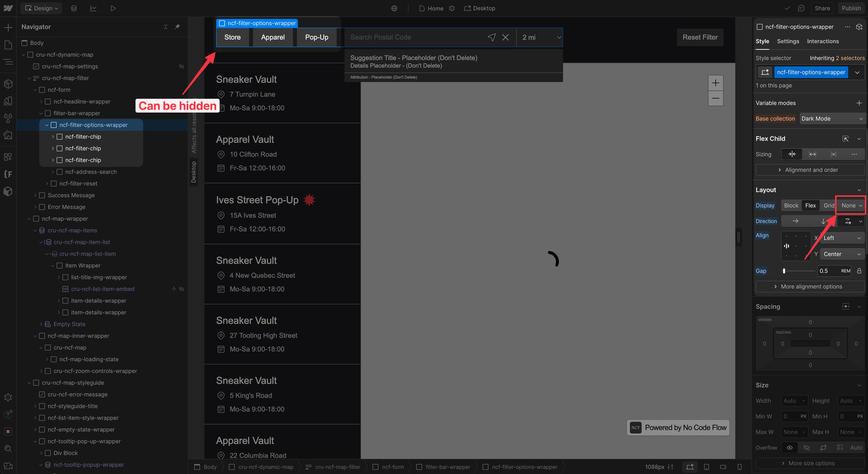868x474 pixels.
Task: Set Sizing to don't shrink or grow
Action: coord(833,154)
